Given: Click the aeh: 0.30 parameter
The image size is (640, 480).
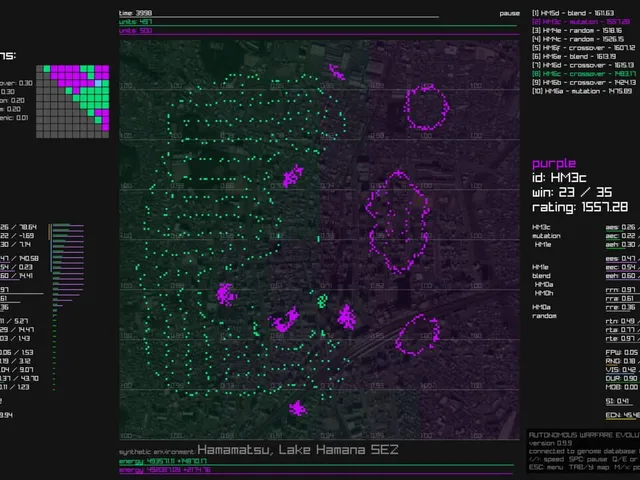Looking at the screenshot, I should 622,244.
